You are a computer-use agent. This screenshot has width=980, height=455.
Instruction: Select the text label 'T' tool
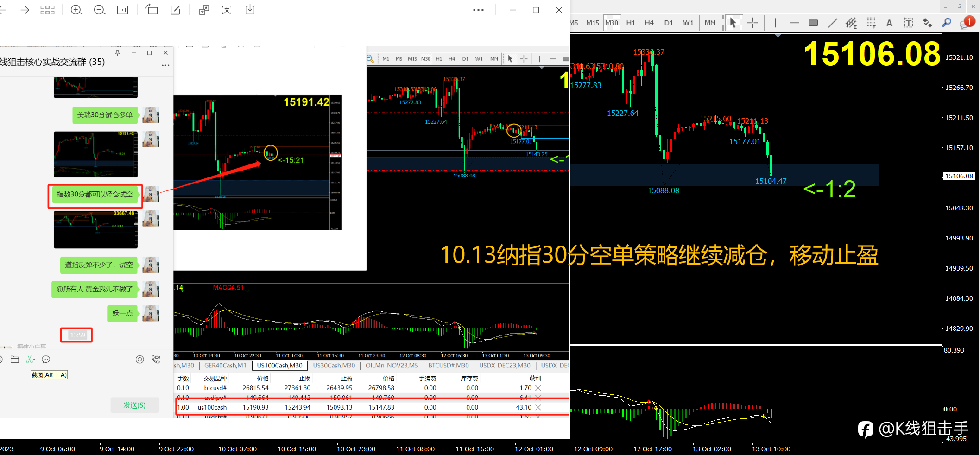[x=908, y=23]
